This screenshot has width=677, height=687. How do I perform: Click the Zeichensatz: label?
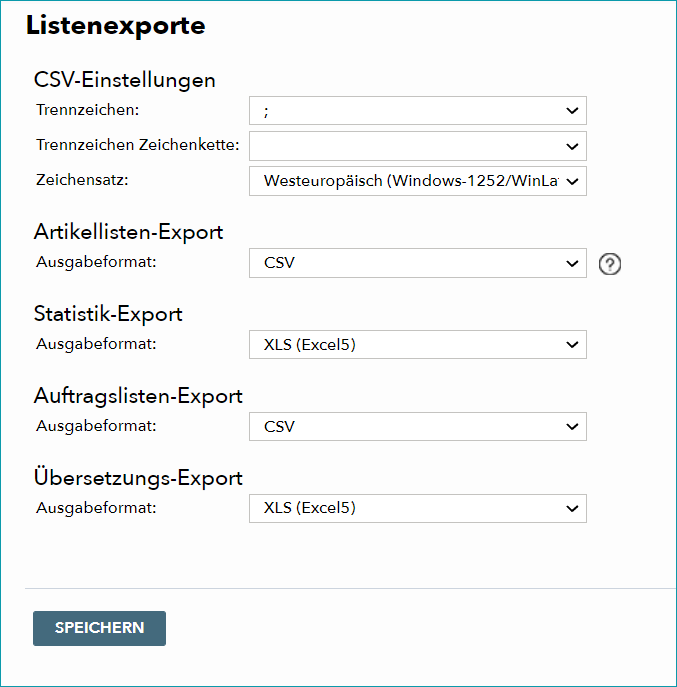click(82, 180)
